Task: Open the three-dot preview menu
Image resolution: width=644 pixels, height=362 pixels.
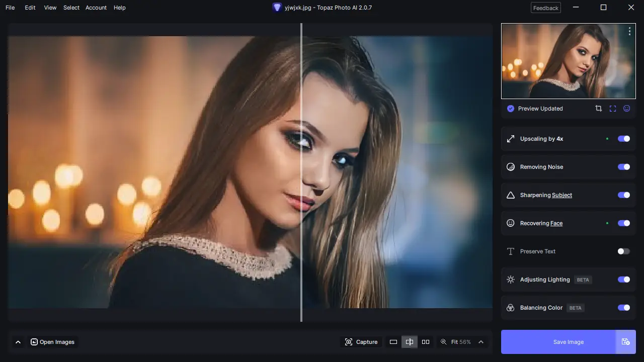Action: 629,31
